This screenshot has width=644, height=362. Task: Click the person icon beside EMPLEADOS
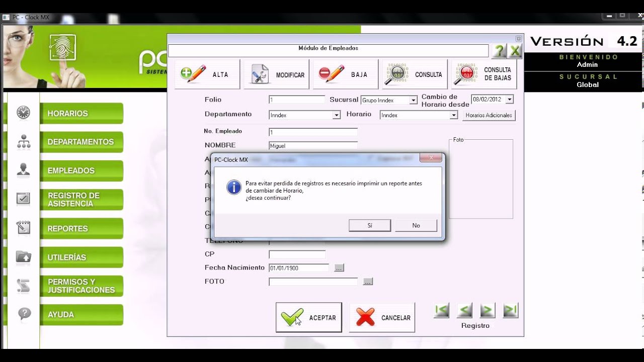pos(23,170)
